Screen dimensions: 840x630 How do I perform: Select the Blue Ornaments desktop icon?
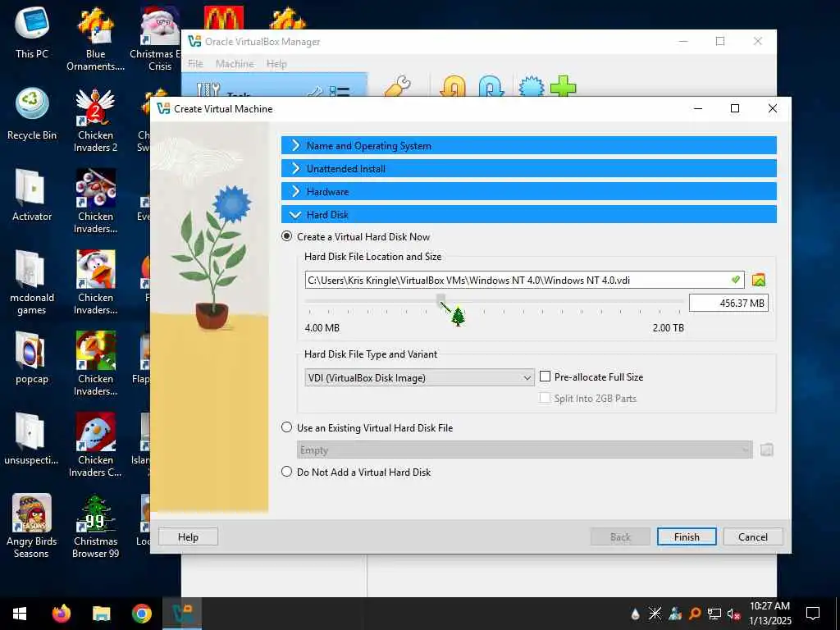[x=95, y=39]
